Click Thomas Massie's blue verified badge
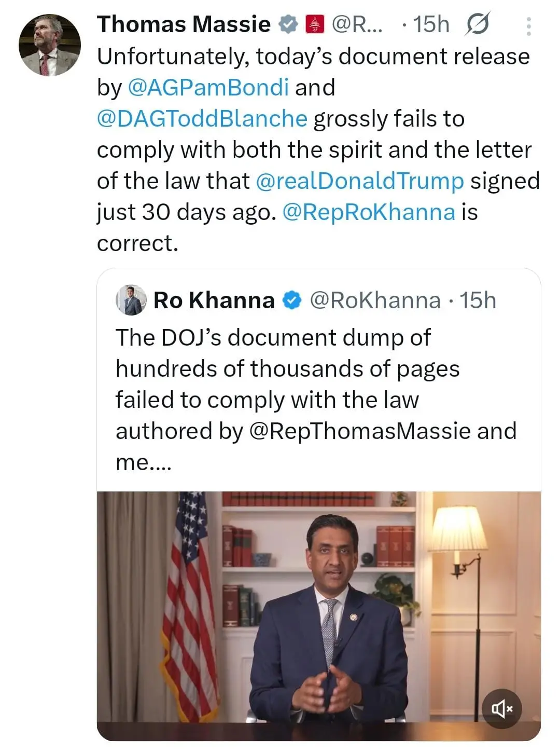560x753 pixels. [288, 24]
